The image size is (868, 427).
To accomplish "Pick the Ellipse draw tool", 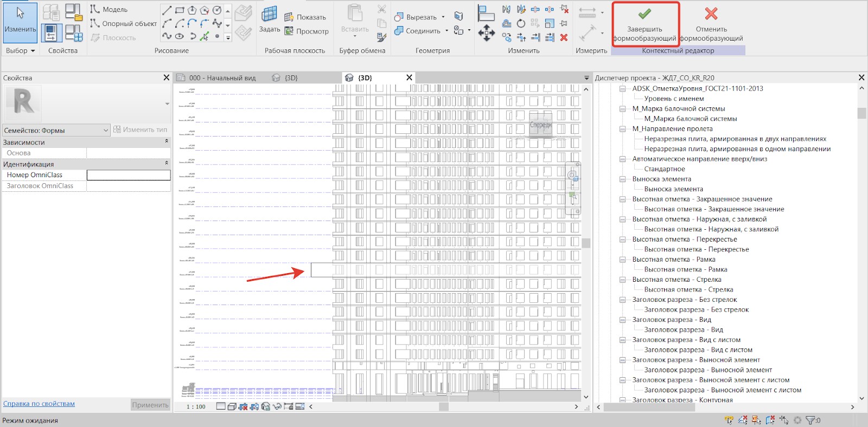I will click(180, 36).
